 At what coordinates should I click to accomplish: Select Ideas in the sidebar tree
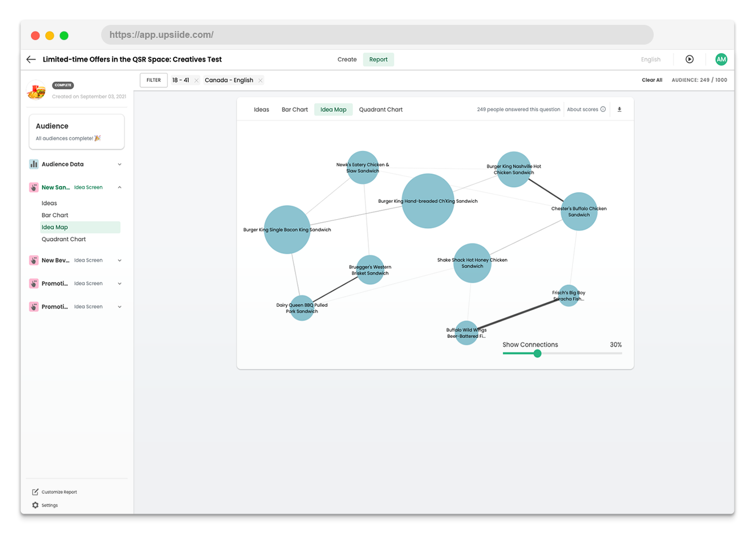pyautogui.click(x=49, y=203)
